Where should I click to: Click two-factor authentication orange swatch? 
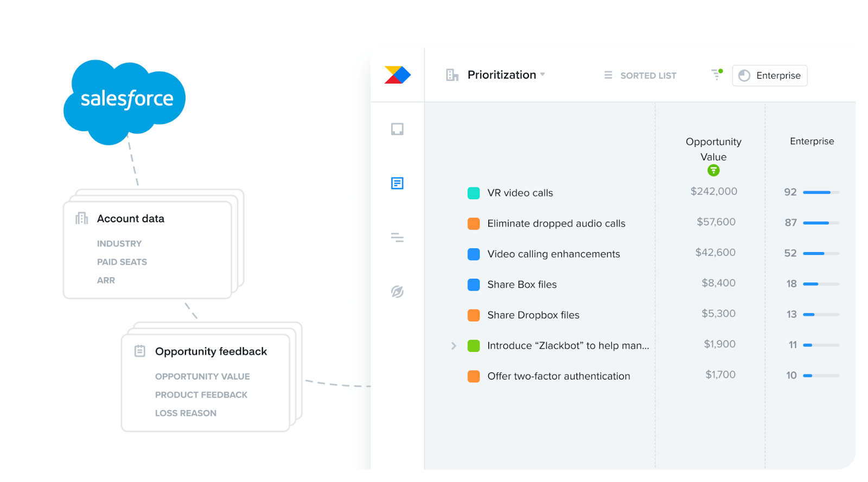tap(474, 376)
